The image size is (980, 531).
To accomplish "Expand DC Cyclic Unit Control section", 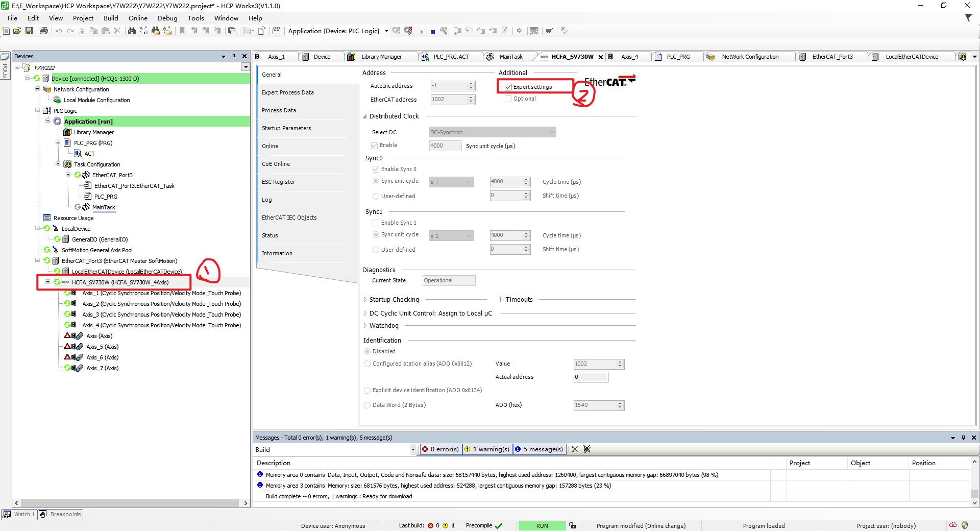I will pos(365,313).
